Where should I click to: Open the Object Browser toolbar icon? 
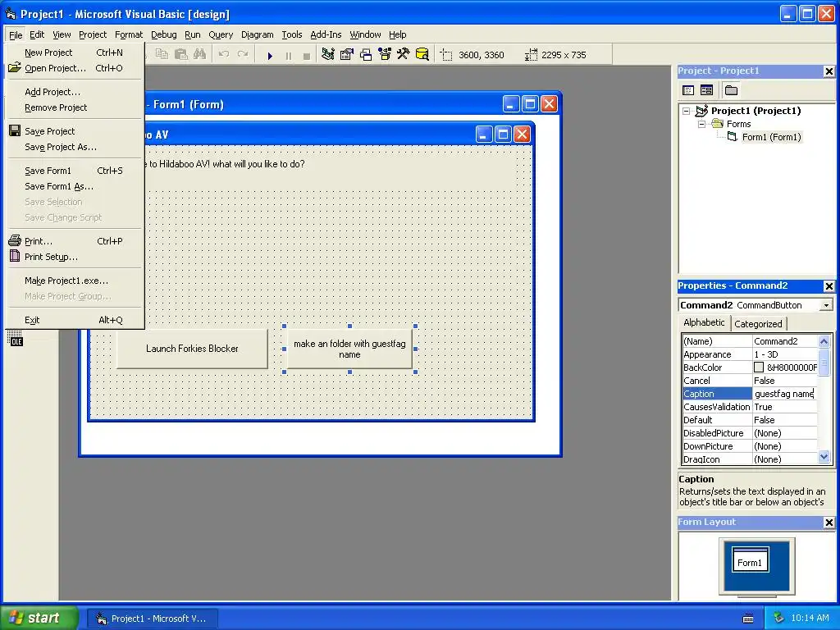(x=385, y=54)
